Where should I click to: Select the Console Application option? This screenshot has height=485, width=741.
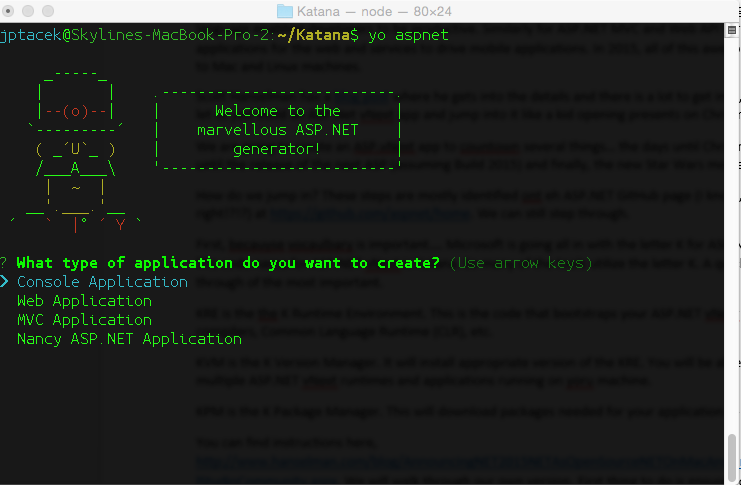(x=102, y=282)
